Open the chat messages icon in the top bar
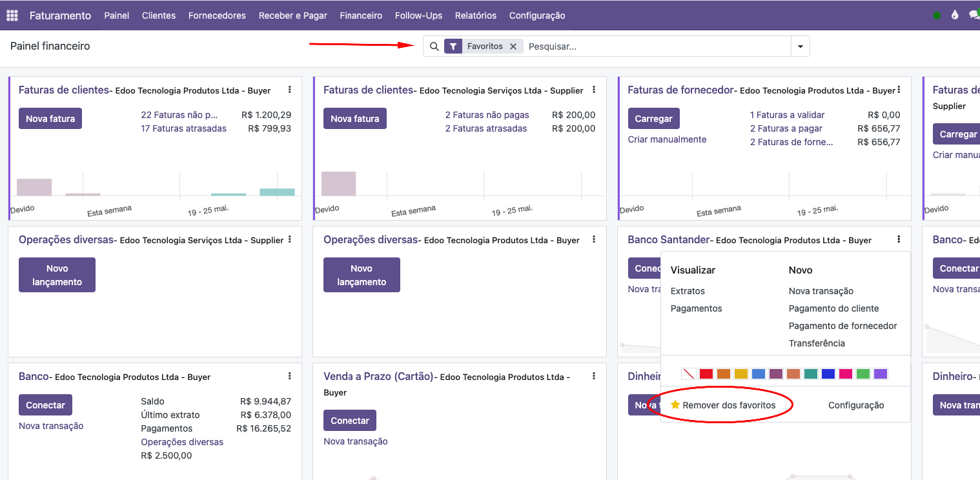 pos(974,15)
